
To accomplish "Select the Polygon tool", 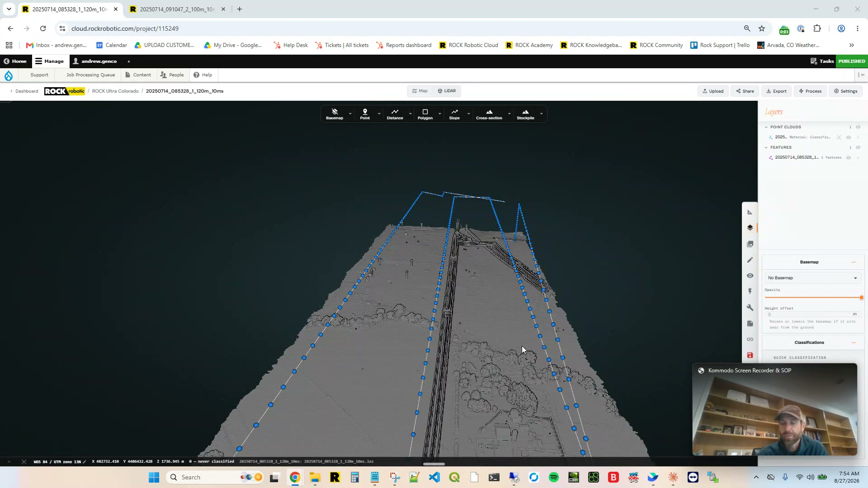I will click(425, 114).
